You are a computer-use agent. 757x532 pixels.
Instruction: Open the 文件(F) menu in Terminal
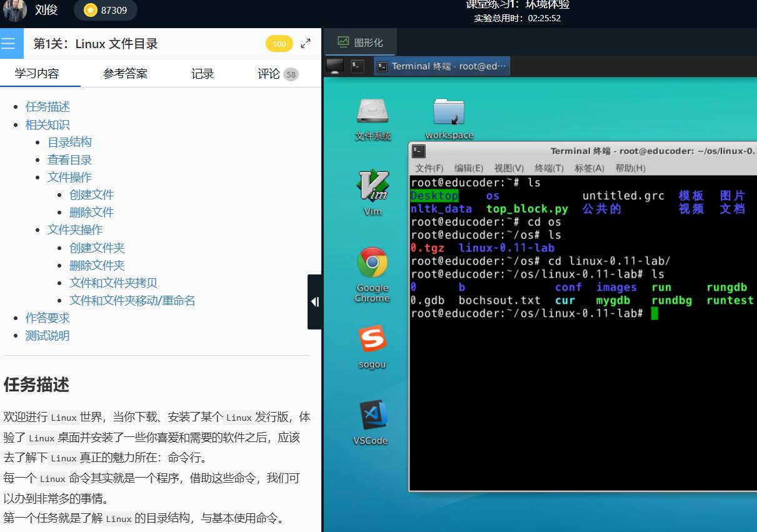[429, 168]
